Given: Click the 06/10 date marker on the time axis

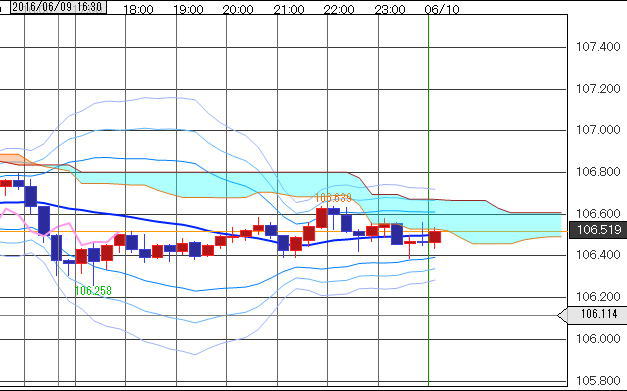Looking at the screenshot, I should click(x=442, y=10).
